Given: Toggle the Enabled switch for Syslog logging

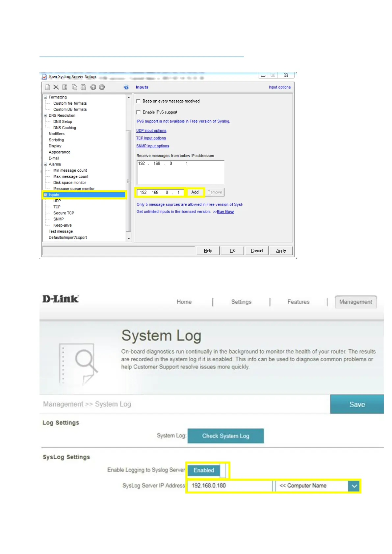Looking at the screenshot, I should 207,470.
